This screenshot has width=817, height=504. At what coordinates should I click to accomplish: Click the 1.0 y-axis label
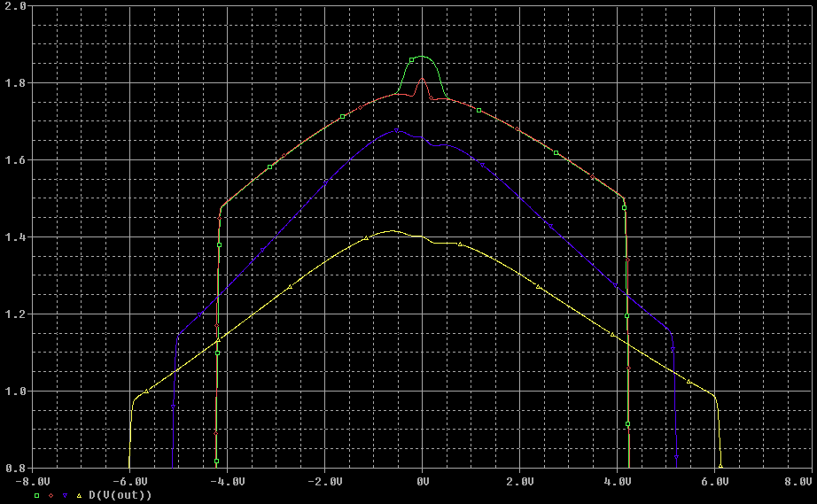[16, 392]
